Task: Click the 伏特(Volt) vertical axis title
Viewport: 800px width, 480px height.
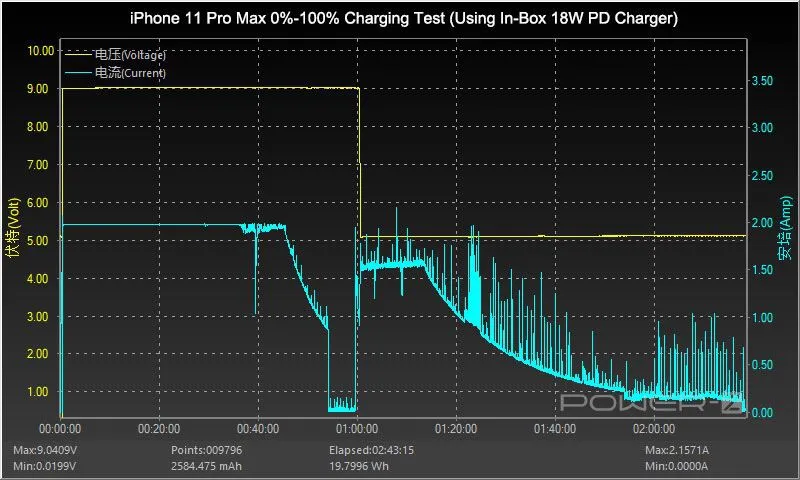Action: coord(13,228)
